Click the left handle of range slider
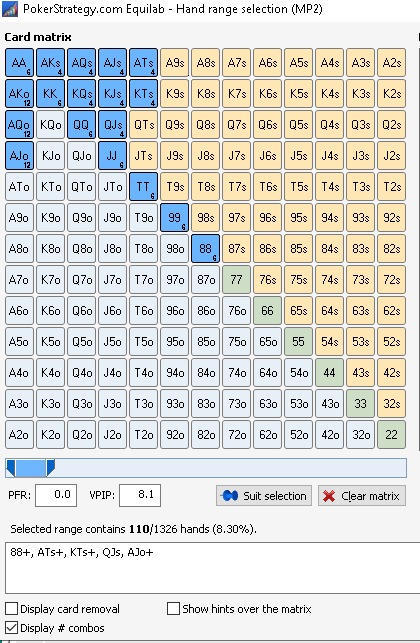Image resolution: width=420 pixels, height=643 pixels. click(11, 468)
